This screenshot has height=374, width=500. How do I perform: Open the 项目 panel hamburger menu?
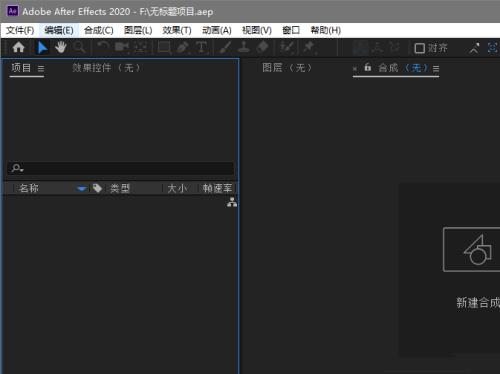(x=41, y=69)
